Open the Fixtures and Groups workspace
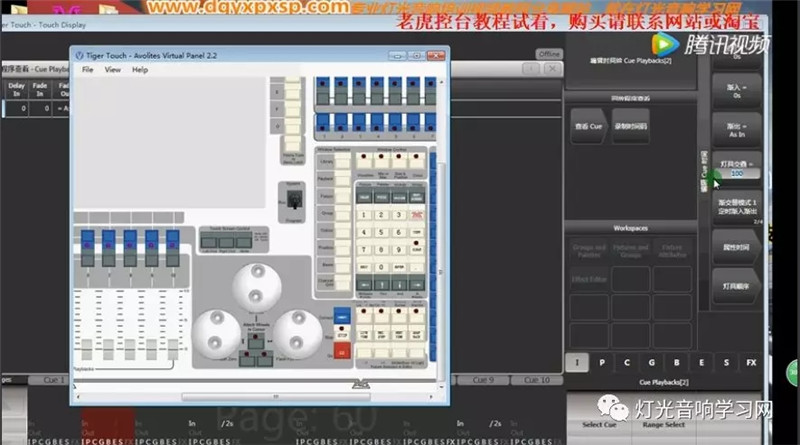This screenshot has width=800, height=445. tap(631, 251)
